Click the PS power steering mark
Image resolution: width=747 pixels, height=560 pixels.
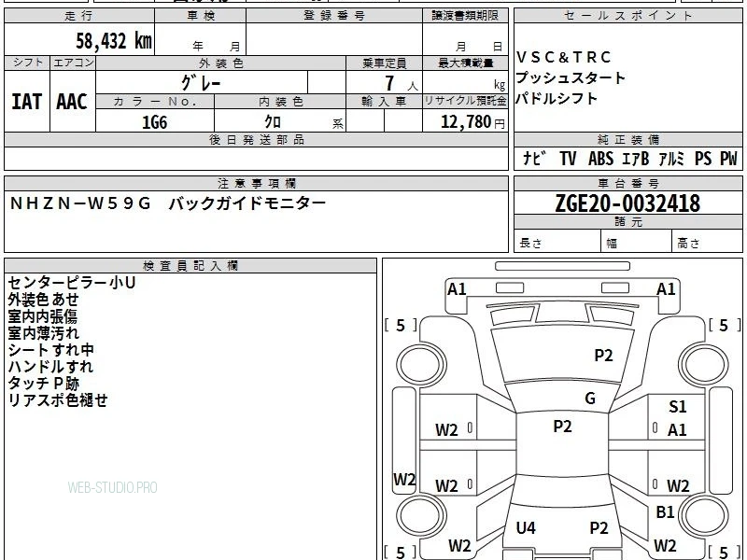click(703, 158)
